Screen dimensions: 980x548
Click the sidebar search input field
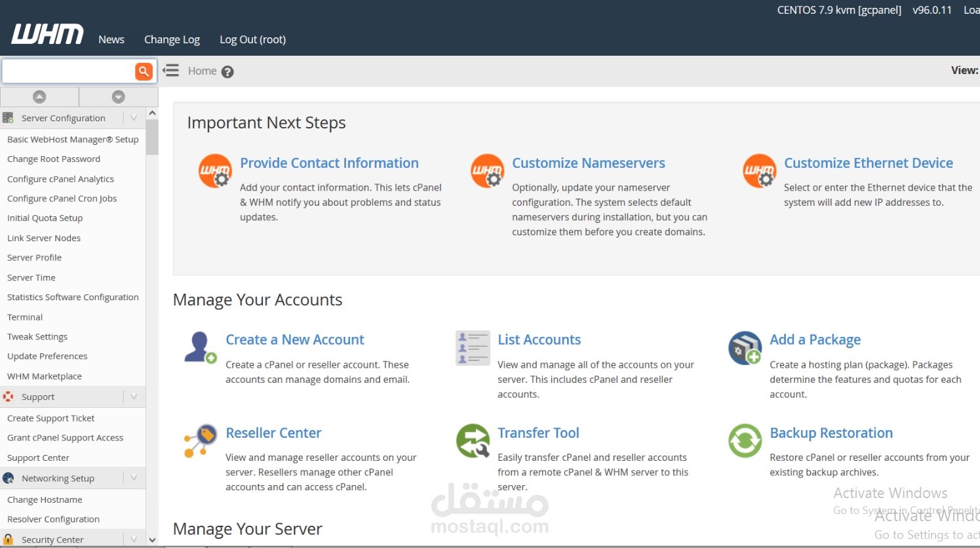[68, 71]
